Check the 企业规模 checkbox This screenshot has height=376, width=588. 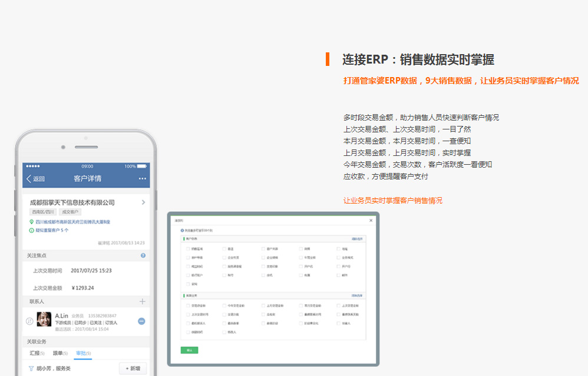coord(263,258)
